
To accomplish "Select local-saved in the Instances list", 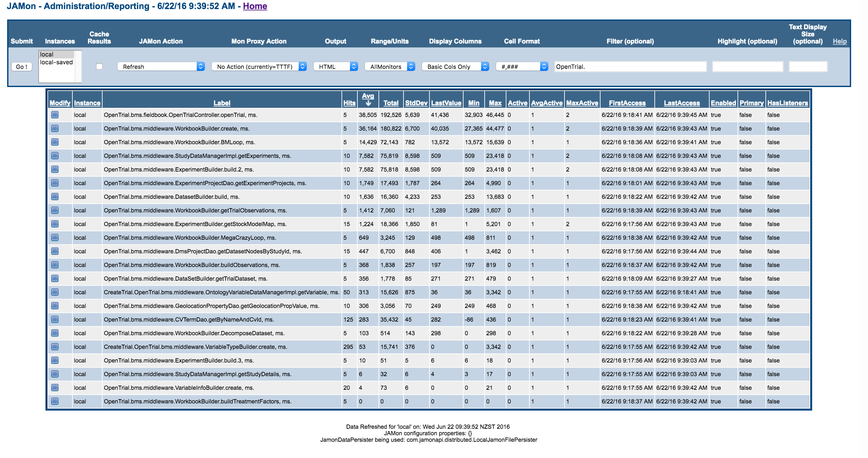I will point(56,62).
